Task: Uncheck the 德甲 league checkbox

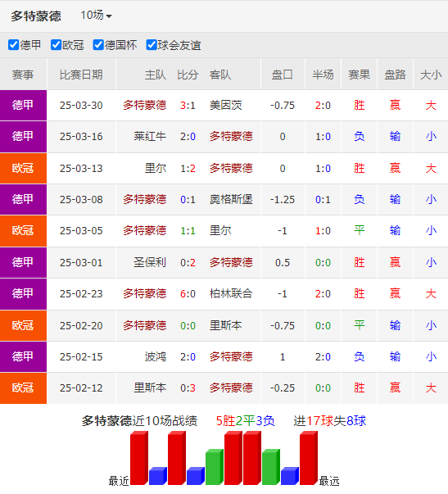Action: (x=14, y=45)
